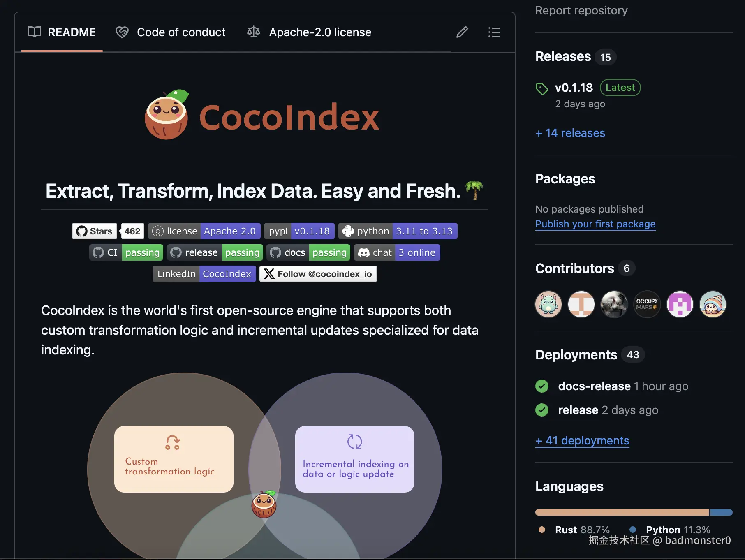Image resolution: width=745 pixels, height=560 pixels.
Task: Click the Follow @cocoindex_io X badge
Action: [318, 274]
